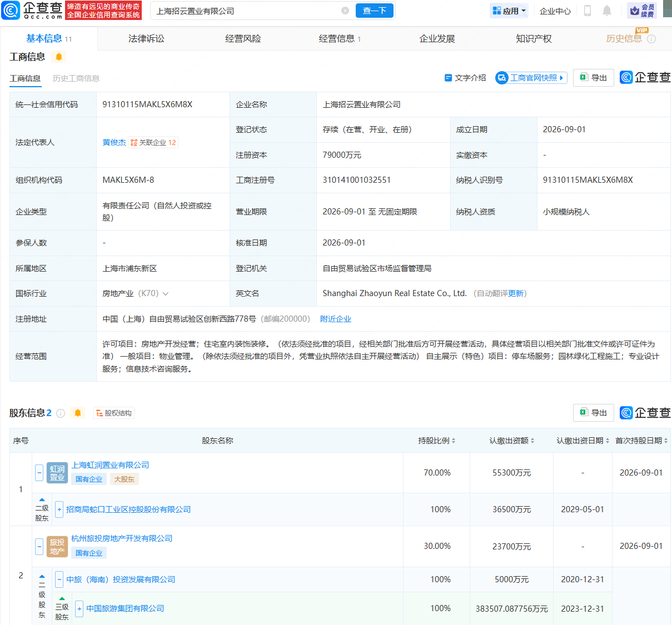
Task: Expand the 国标行业 房地产业 (K70) chevron
Action: point(165,294)
